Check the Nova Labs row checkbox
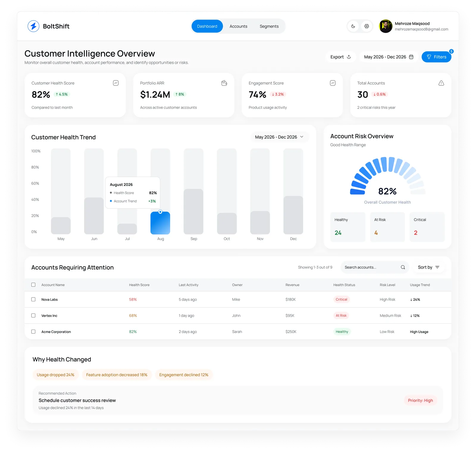The height and width of the screenshot is (453, 476). tap(33, 299)
